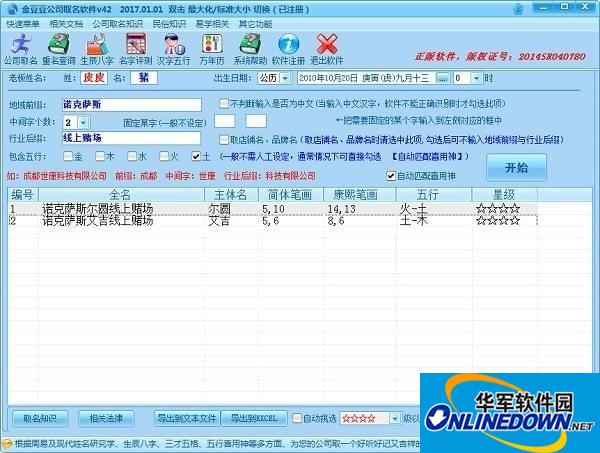
Task: Open the 汉字五行 tool
Action: click(x=173, y=49)
